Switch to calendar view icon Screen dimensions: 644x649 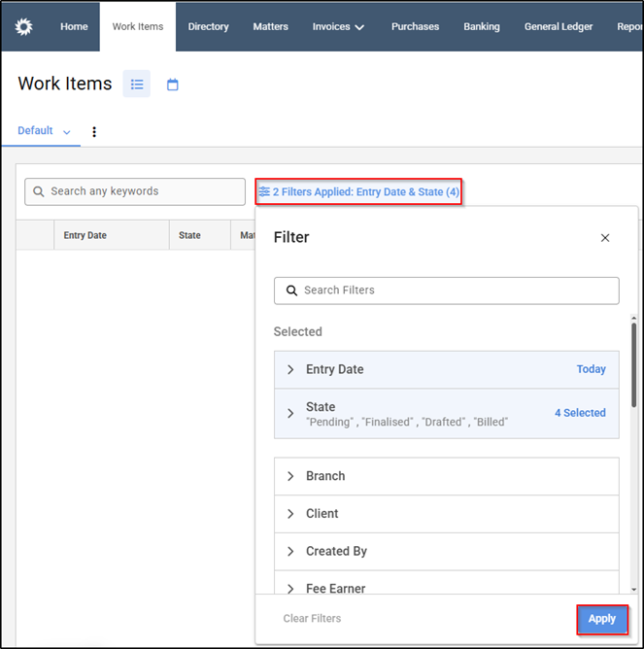(x=172, y=85)
